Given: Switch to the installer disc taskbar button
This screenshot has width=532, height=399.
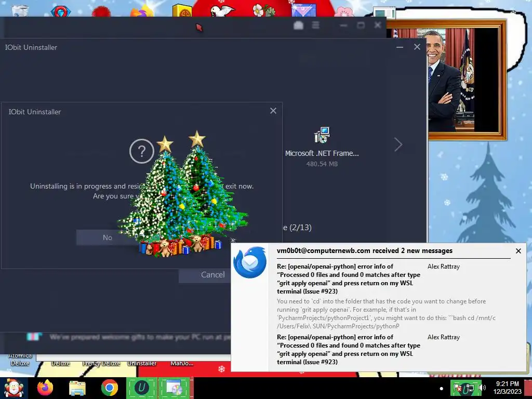Looking at the screenshot, I should (175, 388).
